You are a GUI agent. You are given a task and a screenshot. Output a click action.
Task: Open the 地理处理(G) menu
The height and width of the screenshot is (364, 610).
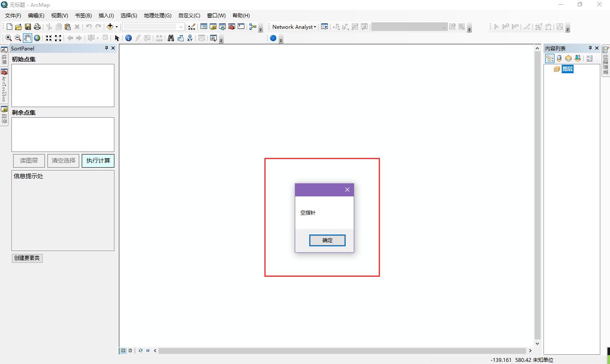coord(158,15)
